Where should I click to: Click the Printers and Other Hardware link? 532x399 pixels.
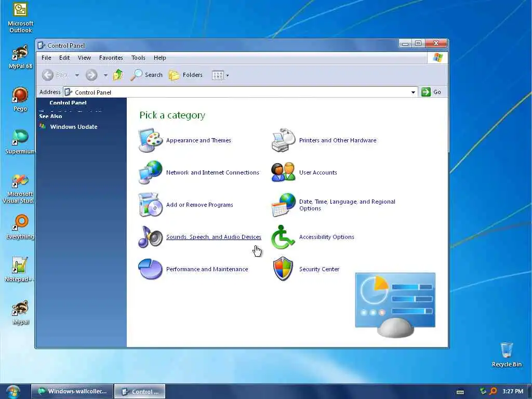click(x=338, y=140)
